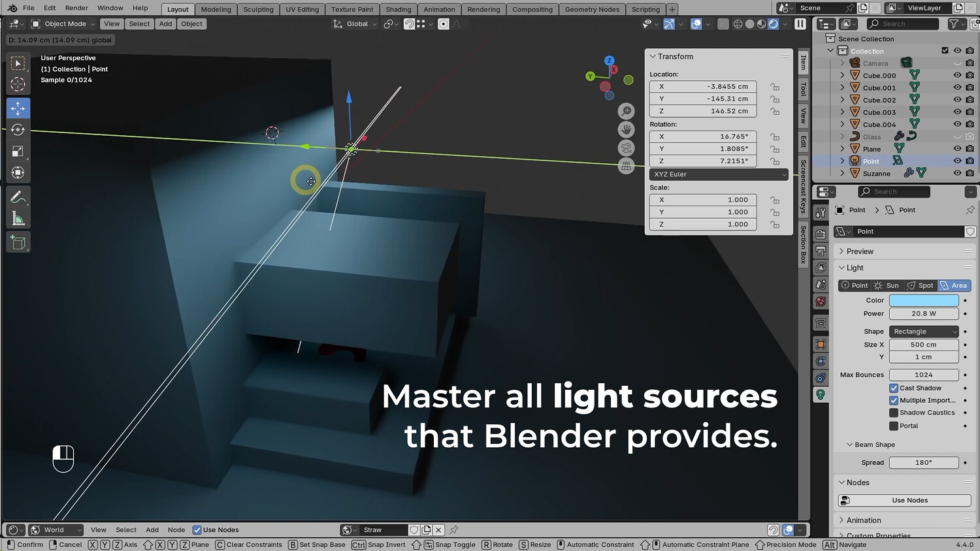Expand the Suzanne object in outliner
980x551 pixels.
click(x=842, y=174)
